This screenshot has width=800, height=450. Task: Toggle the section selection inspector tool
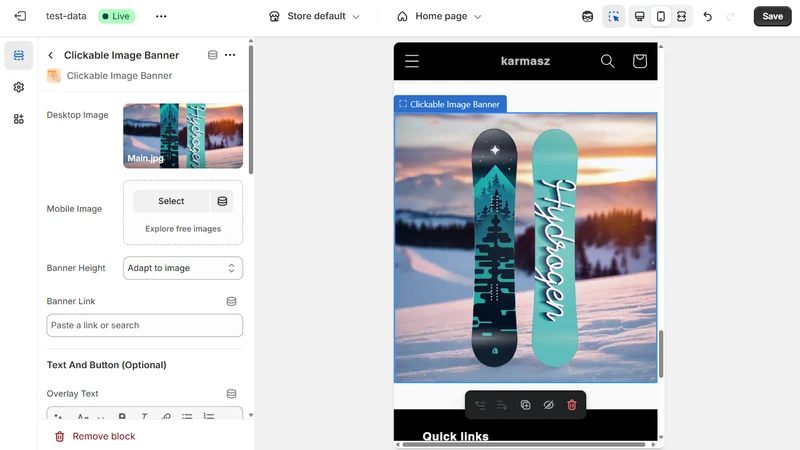[613, 16]
